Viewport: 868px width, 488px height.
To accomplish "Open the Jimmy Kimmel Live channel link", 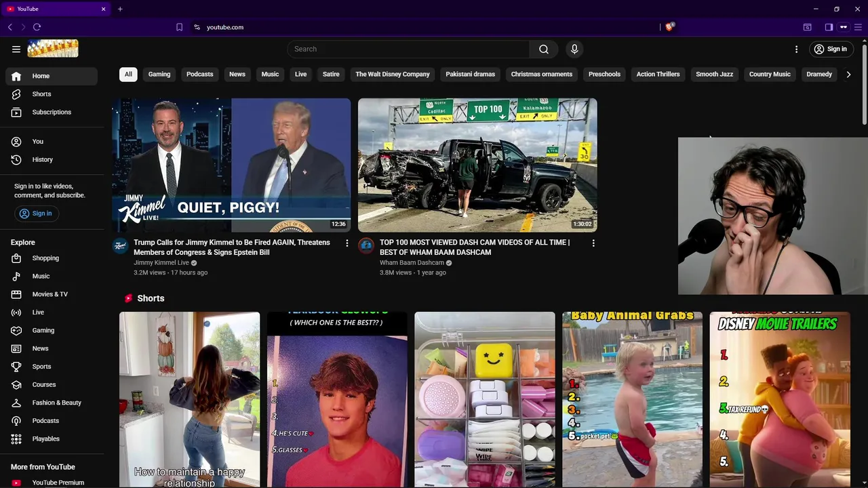I will tap(161, 263).
